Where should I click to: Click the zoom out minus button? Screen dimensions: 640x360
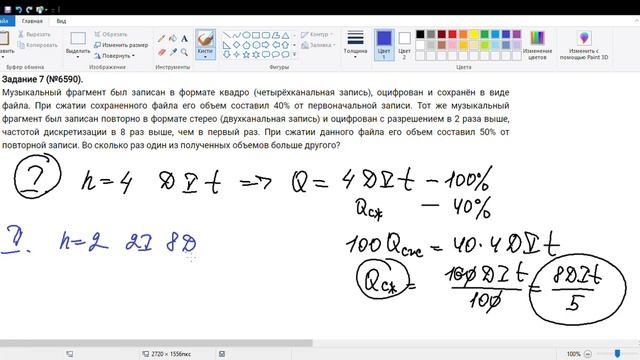tap(588, 354)
